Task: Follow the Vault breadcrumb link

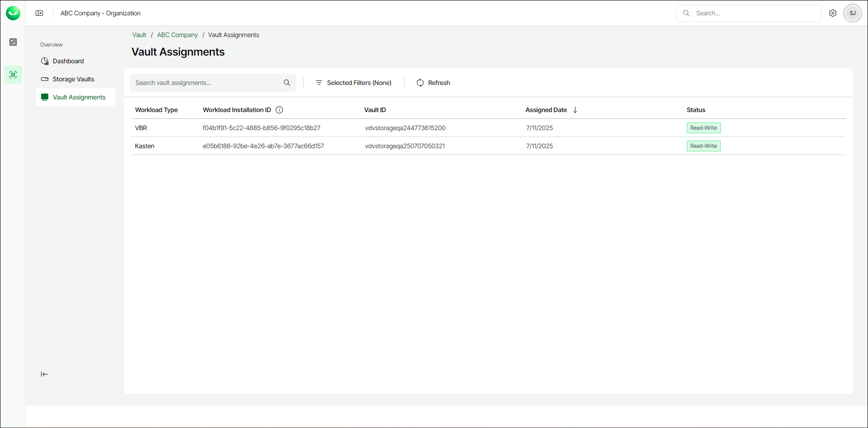Action: [x=139, y=35]
